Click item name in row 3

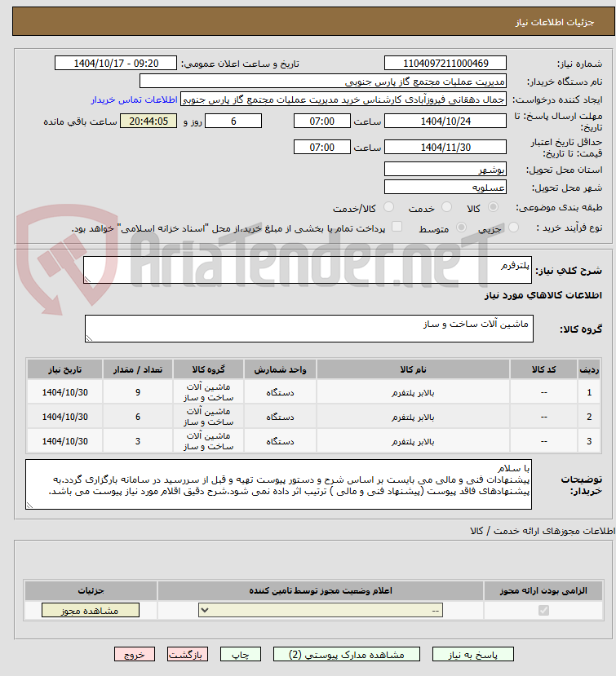point(414,441)
